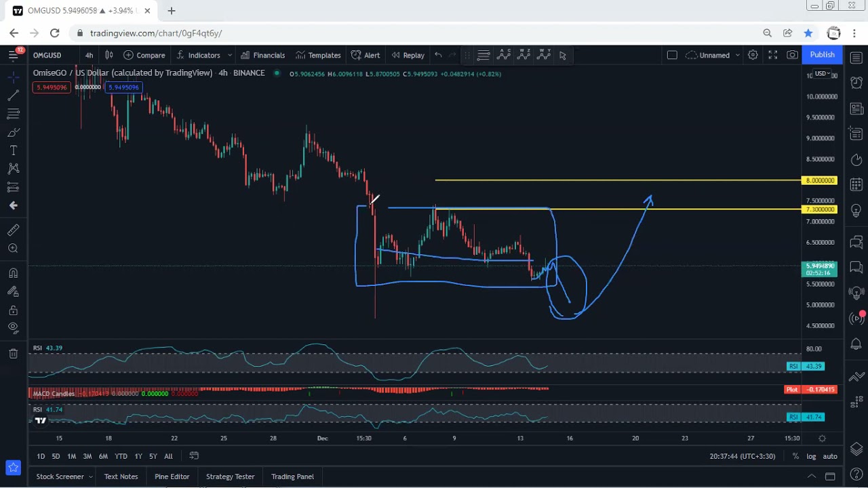Toggle lock all drawing tools

13,310
